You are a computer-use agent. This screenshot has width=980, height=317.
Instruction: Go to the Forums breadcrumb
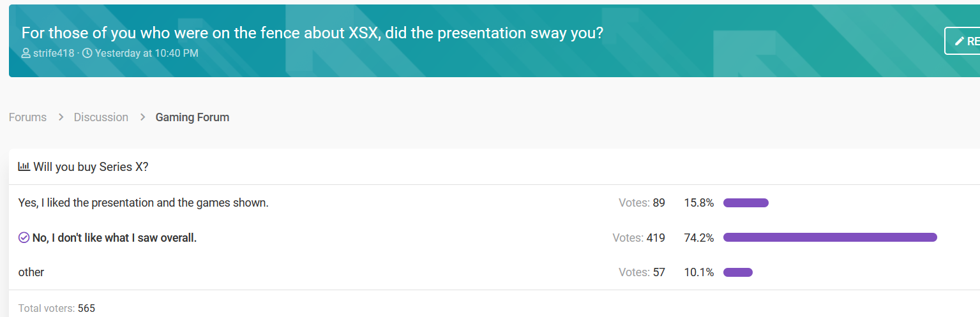tap(27, 117)
